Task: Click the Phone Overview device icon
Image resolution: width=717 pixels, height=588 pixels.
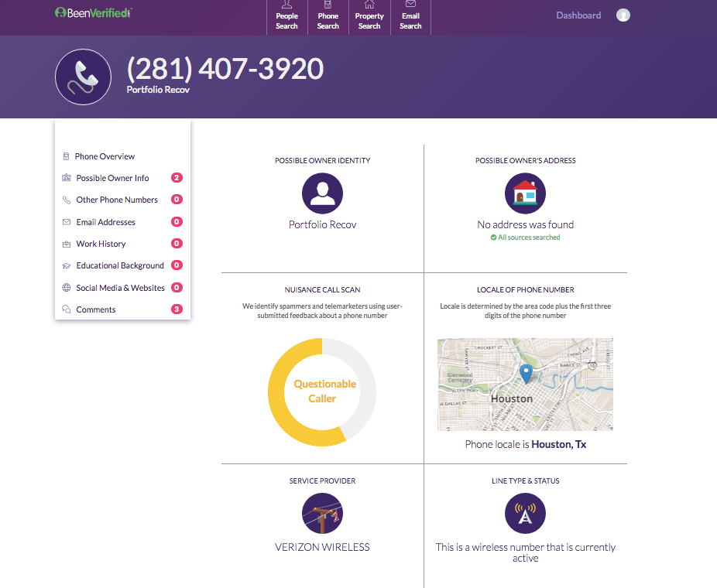Action: tap(66, 156)
